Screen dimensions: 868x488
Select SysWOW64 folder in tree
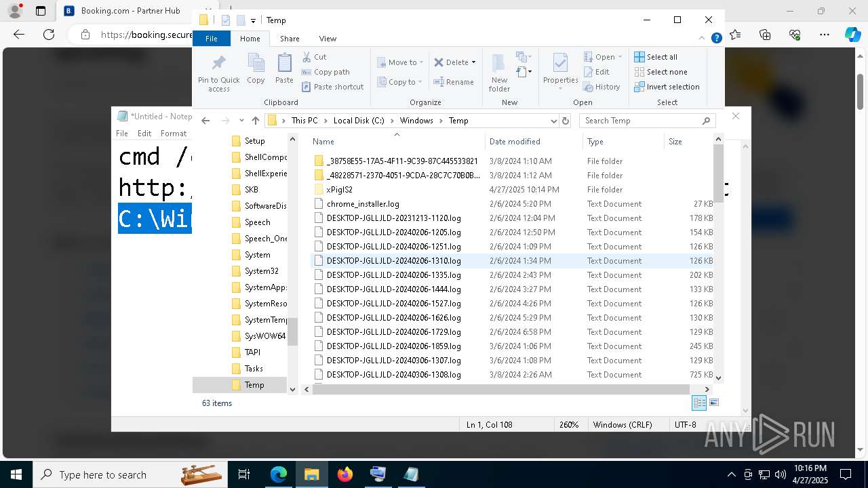[x=265, y=336]
